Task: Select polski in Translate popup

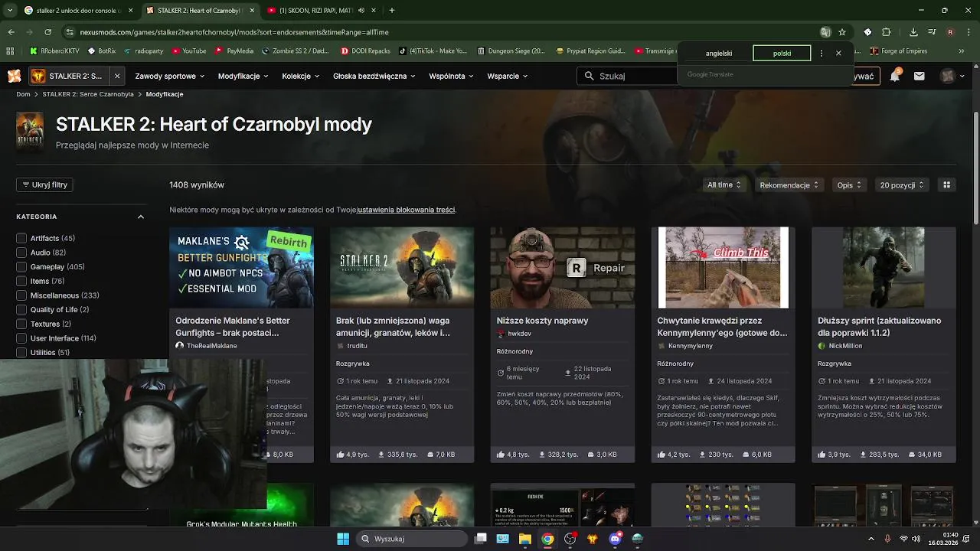Action: point(782,54)
